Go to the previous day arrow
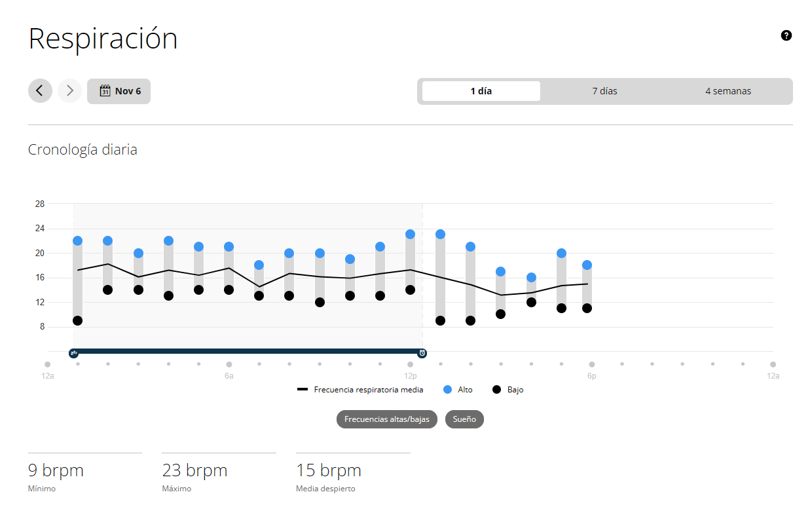 40,90
